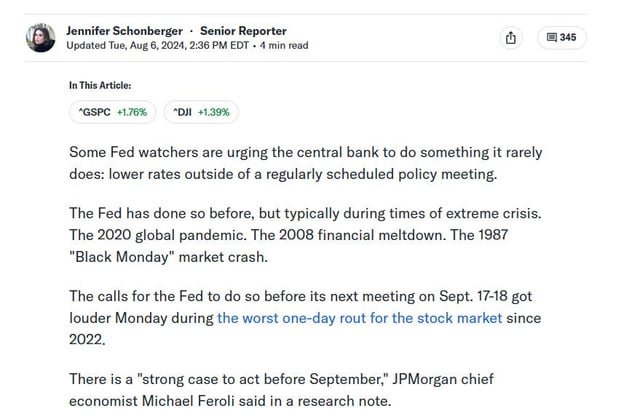
Task: Click the 4 min read label
Action: coord(284,45)
